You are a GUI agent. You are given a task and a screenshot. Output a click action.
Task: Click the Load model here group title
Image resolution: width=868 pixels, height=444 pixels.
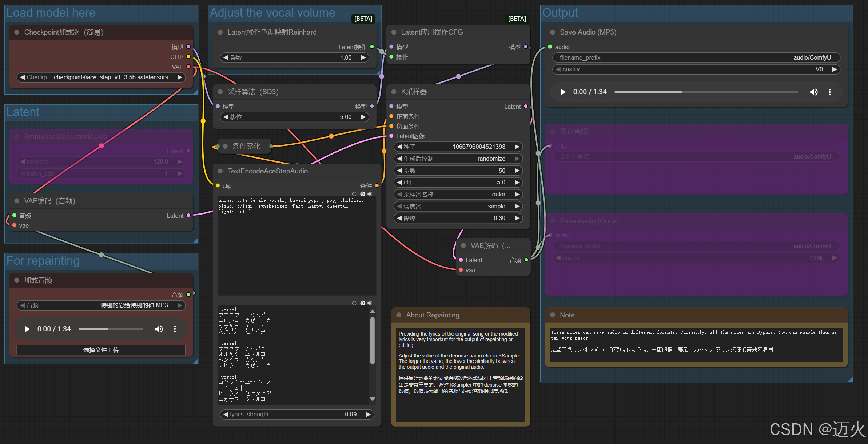point(51,13)
